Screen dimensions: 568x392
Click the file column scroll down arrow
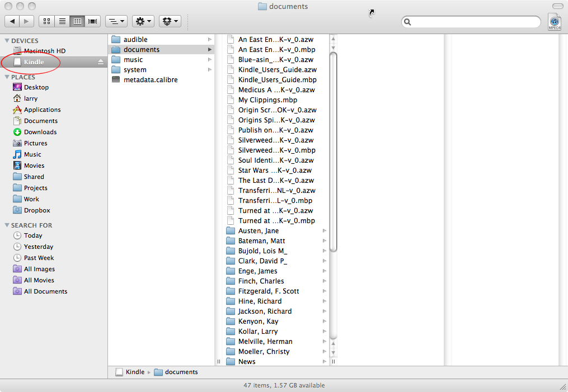coord(334,352)
